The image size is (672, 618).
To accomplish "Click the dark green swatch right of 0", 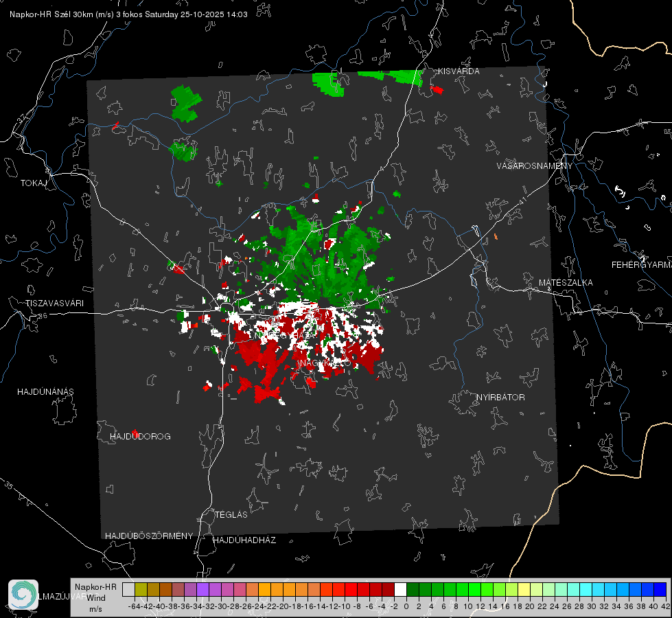I will coord(413,589).
